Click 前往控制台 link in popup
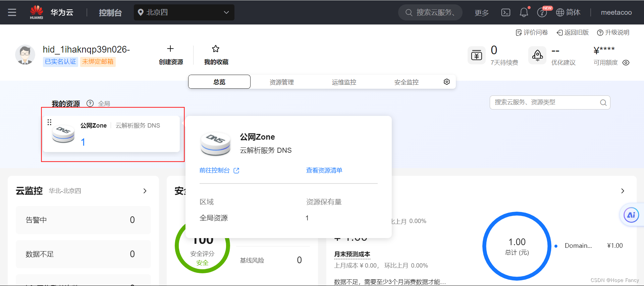This screenshot has height=286, width=644. click(x=219, y=170)
